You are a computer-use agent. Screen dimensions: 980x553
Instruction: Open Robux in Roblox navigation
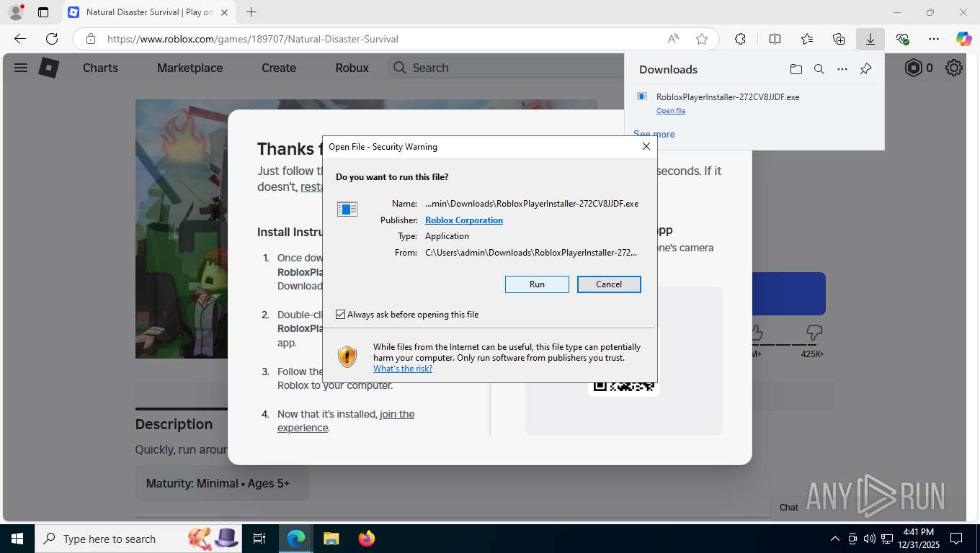[x=352, y=68]
